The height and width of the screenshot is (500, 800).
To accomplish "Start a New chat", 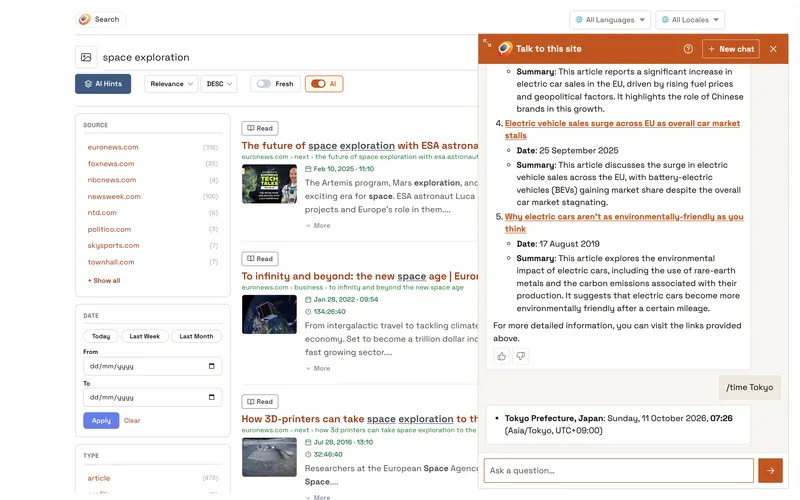I will [x=731, y=49].
